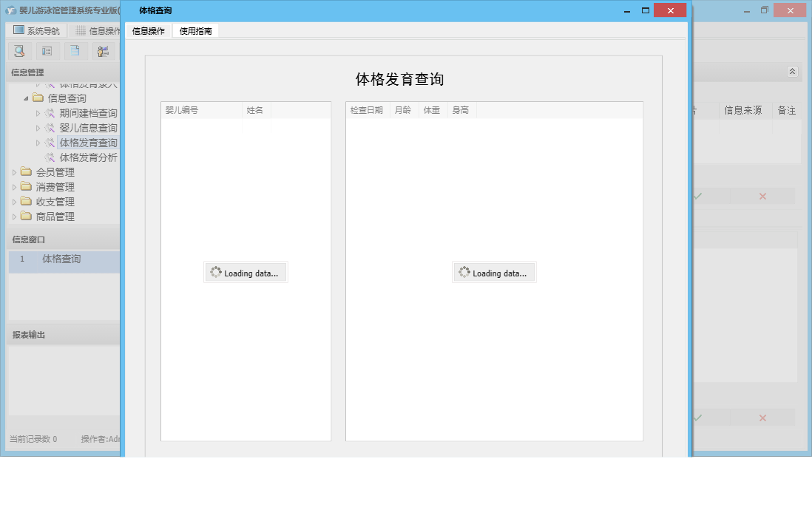
Task: Click the 消费管理 folder icon
Action: coord(27,186)
